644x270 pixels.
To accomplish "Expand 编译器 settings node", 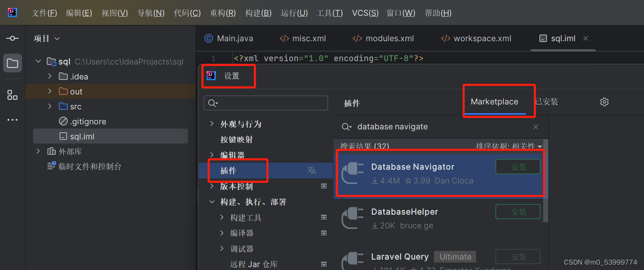I will (222, 233).
